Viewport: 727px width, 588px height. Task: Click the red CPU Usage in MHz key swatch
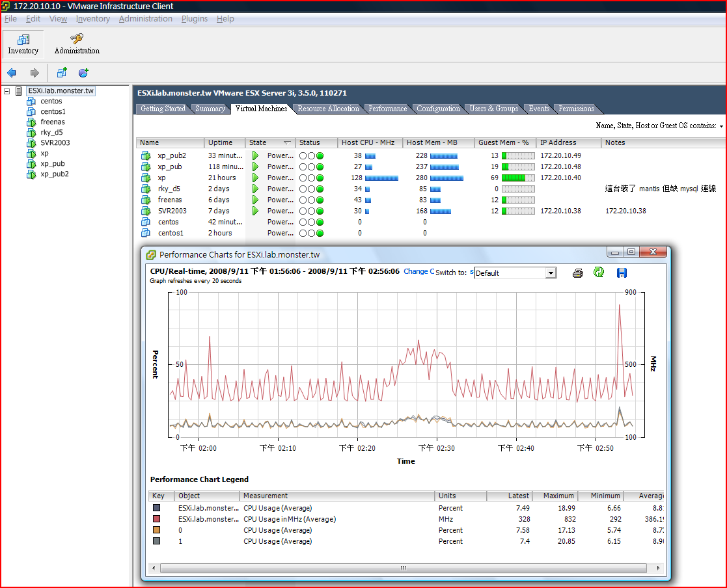point(157,519)
